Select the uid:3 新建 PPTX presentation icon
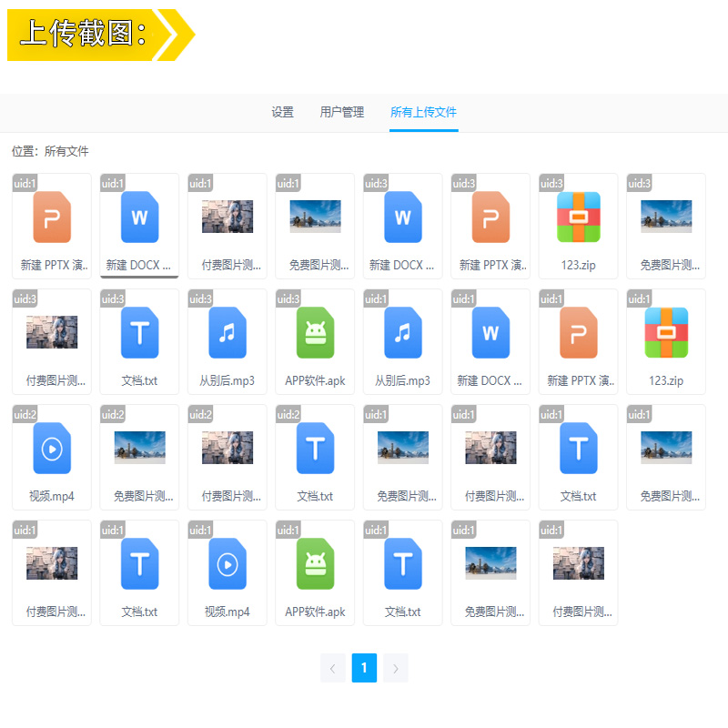728x728 pixels. 490,217
